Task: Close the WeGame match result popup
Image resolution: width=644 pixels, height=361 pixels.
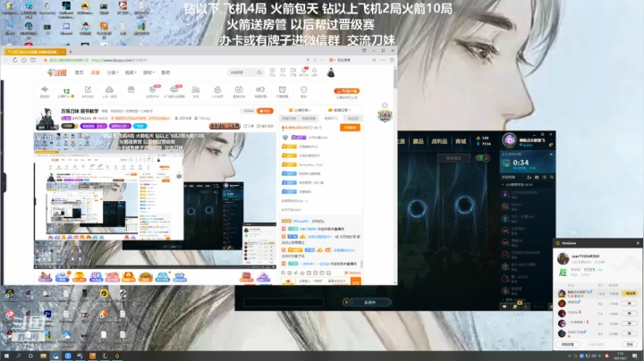Action: point(638,243)
